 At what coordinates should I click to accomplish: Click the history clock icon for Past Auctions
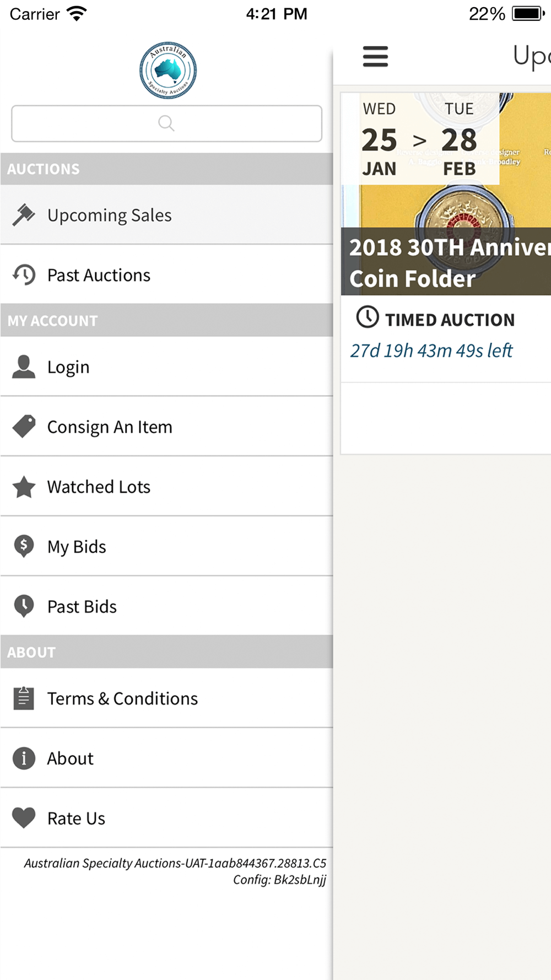pyautogui.click(x=24, y=274)
